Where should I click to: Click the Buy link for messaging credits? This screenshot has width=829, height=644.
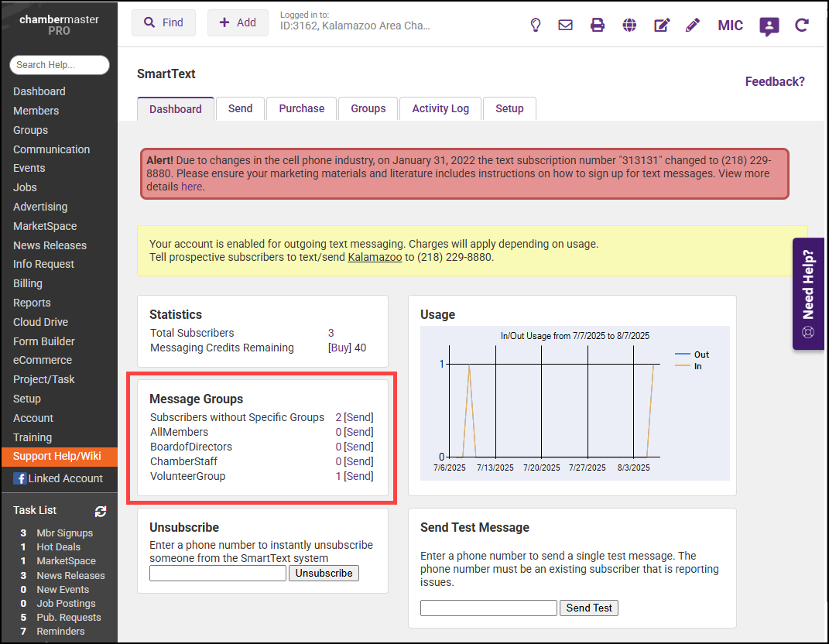(x=339, y=348)
